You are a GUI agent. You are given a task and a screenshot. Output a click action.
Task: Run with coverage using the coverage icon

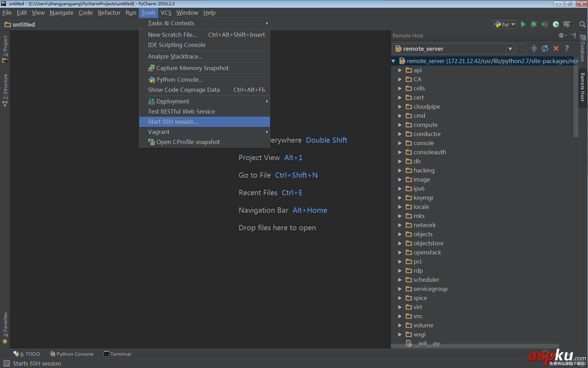coord(545,24)
